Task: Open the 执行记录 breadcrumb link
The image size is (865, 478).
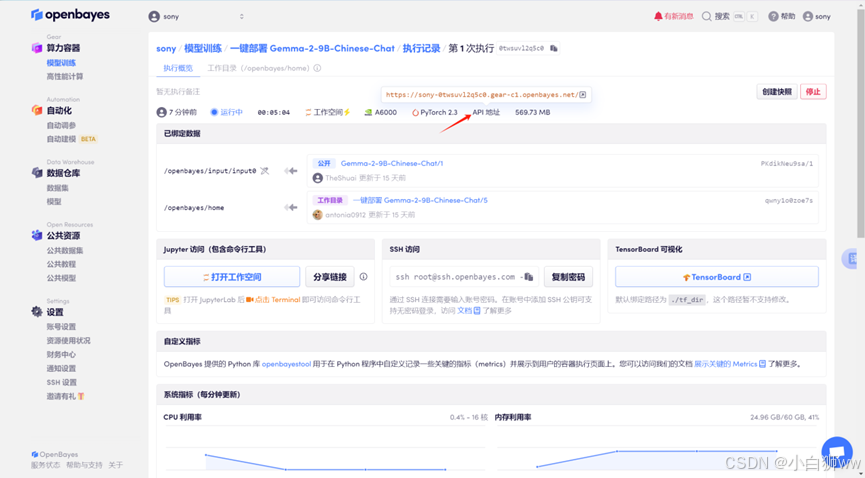Action: 421,49
